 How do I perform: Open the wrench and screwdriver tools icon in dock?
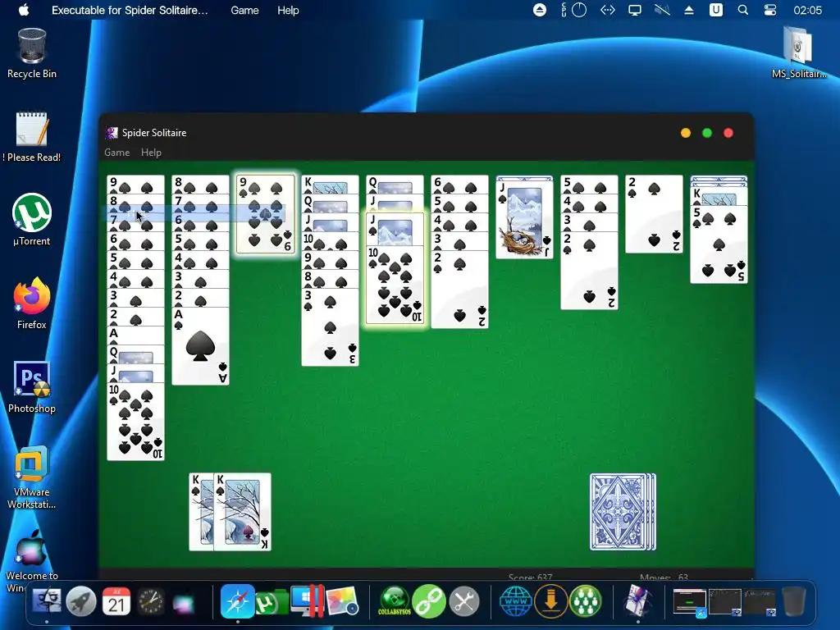464,601
